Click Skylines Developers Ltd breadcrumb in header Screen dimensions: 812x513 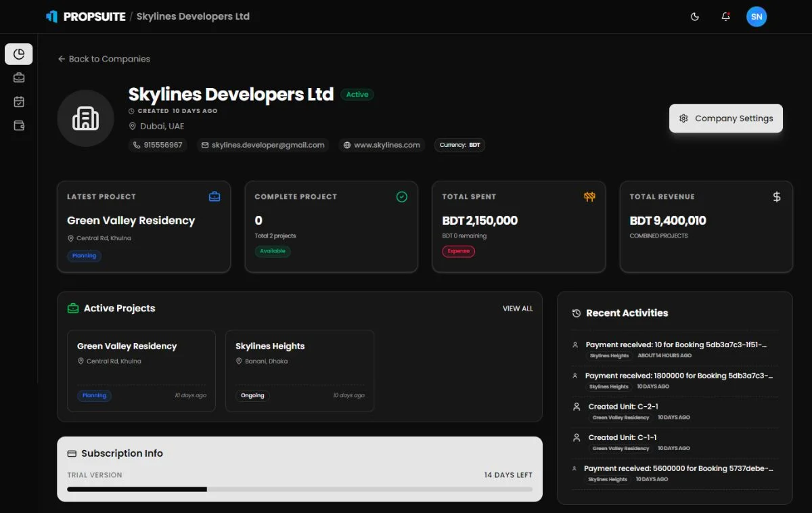[x=193, y=16]
